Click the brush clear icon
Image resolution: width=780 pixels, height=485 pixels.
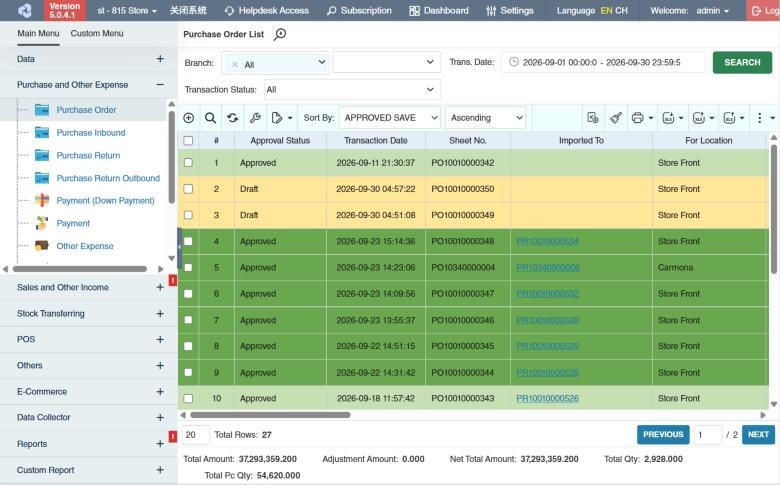point(616,118)
